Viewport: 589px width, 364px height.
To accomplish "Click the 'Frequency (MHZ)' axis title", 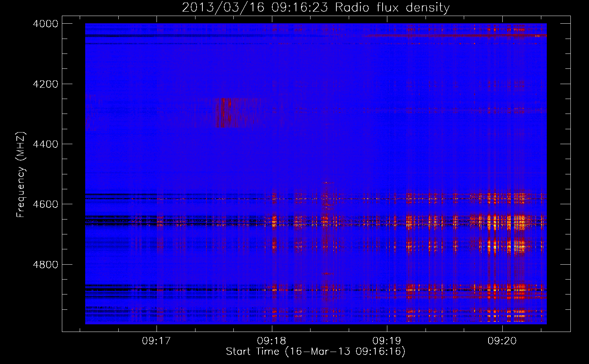I will [x=21, y=175].
